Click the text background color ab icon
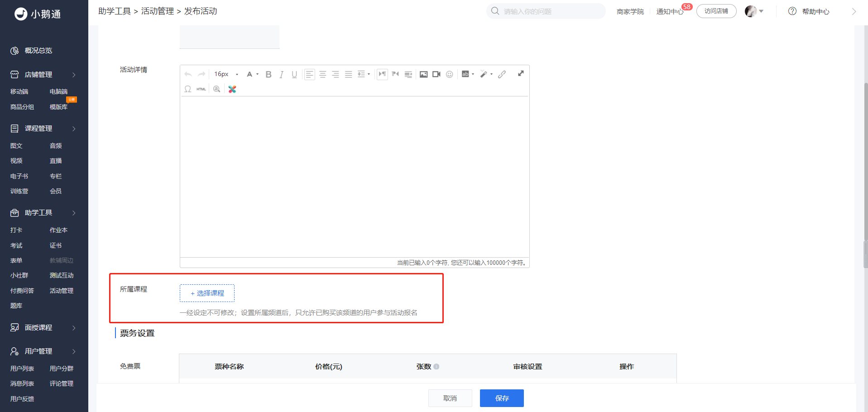868x412 pixels. [x=465, y=74]
